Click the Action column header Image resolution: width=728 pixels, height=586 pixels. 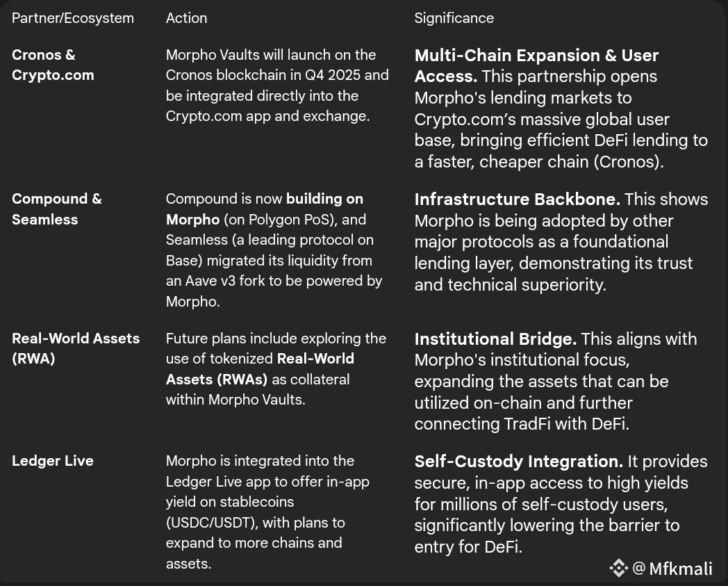pos(187,18)
